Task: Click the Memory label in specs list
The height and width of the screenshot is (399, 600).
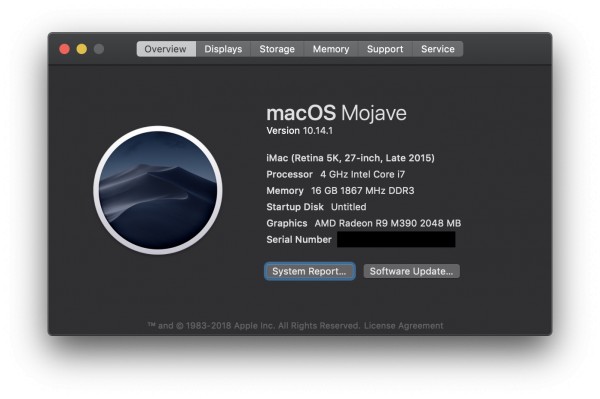Action: (285, 191)
